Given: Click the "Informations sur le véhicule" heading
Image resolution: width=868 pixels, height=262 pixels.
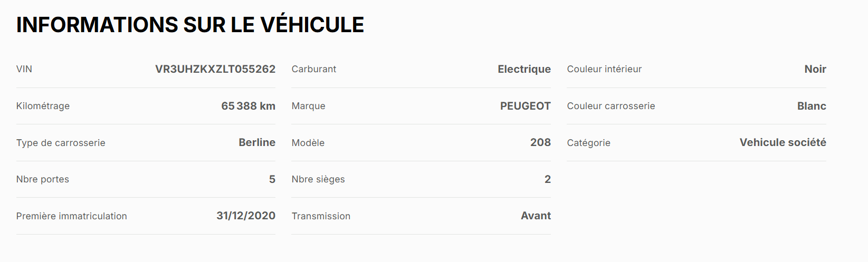Looking at the screenshot, I should coord(190,25).
